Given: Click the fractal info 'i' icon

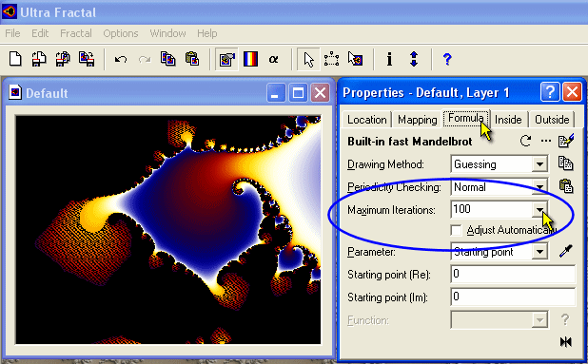Looking at the screenshot, I should [390, 59].
